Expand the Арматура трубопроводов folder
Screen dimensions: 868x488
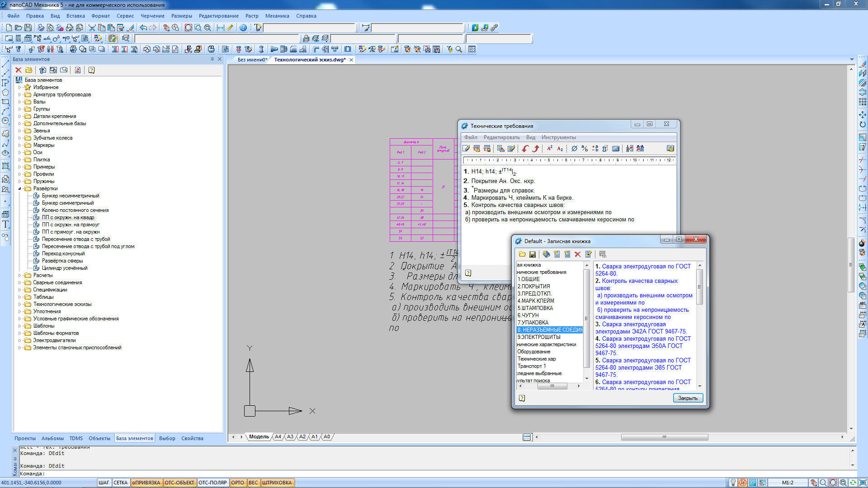pyautogui.click(x=19, y=94)
